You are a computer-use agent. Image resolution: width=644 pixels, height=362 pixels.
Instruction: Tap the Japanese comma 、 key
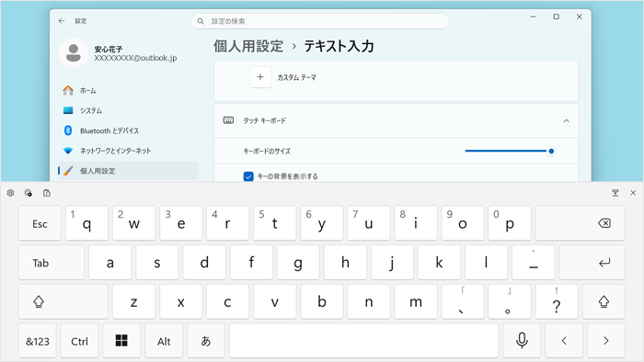(463, 301)
